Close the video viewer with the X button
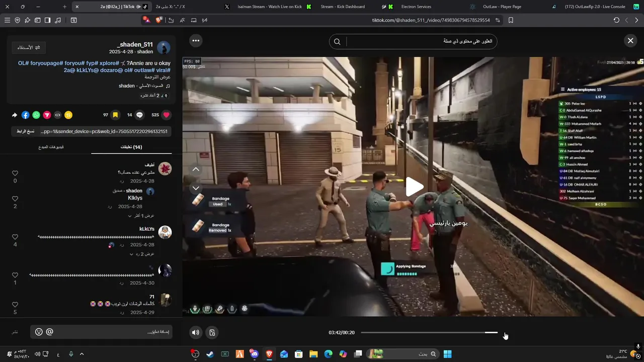The width and height of the screenshot is (644, 362). (630, 41)
